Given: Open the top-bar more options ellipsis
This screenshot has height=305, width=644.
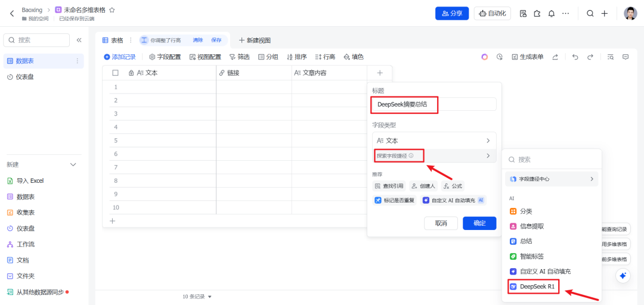Looking at the screenshot, I should [565, 14].
